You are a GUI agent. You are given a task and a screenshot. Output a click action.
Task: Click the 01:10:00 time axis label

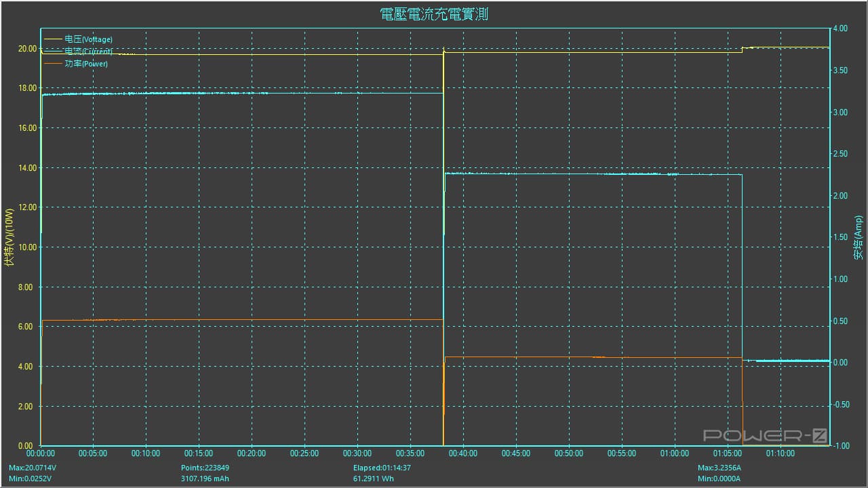tap(781, 453)
